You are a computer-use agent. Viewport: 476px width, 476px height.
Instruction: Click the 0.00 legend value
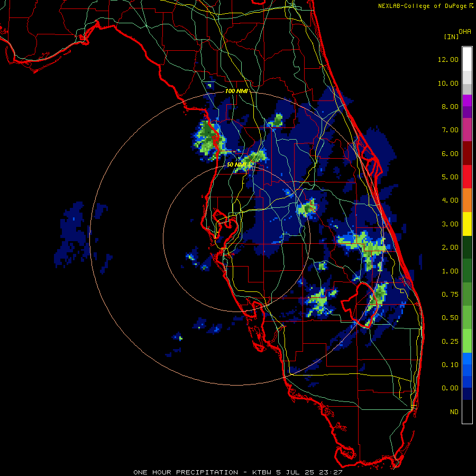click(450, 388)
